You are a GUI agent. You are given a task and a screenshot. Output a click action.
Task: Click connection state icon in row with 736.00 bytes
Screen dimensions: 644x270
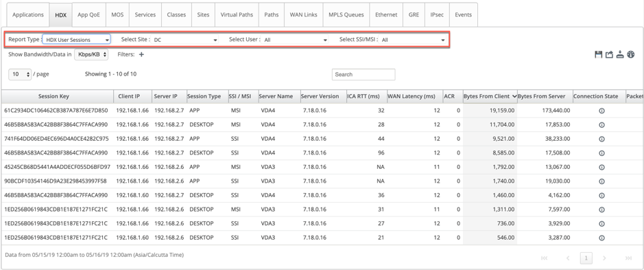point(601,223)
